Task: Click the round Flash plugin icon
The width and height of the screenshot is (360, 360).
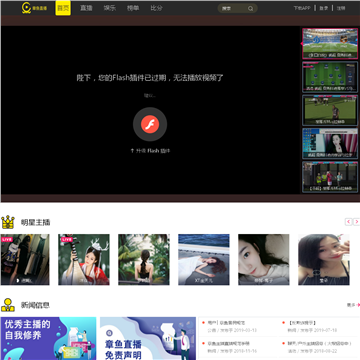Action: point(150,124)
